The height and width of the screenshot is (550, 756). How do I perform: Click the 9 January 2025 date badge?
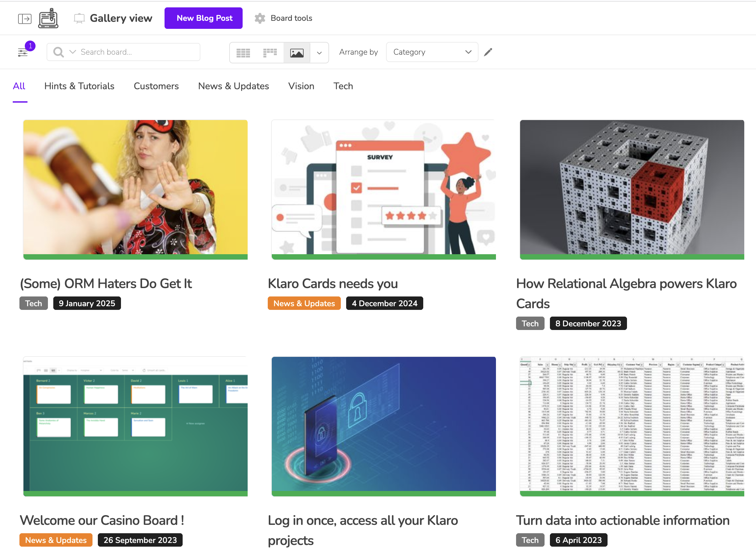[x=87, y=304]
